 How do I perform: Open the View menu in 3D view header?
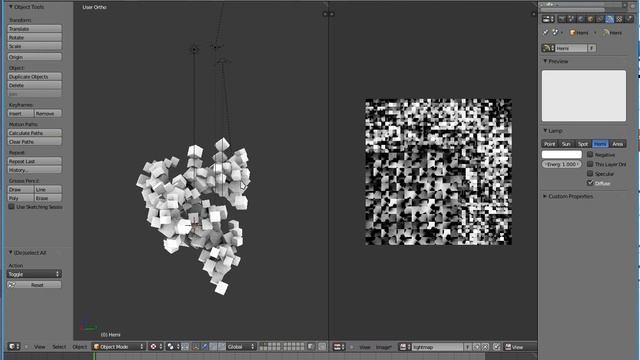[x=40, y=347]
